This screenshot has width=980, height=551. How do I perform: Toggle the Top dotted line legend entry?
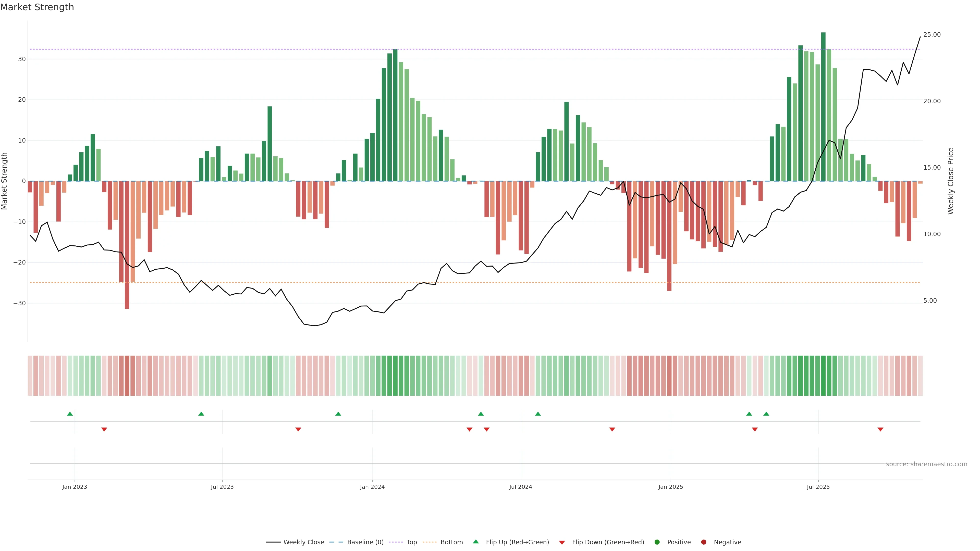411,542
